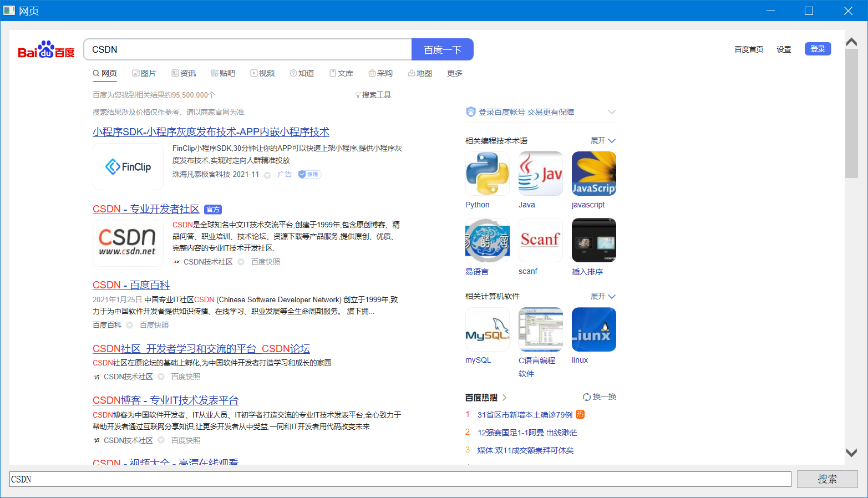The image size is (868, 498).
Task: Open the 百度首页 link
Action: [749, 49]
